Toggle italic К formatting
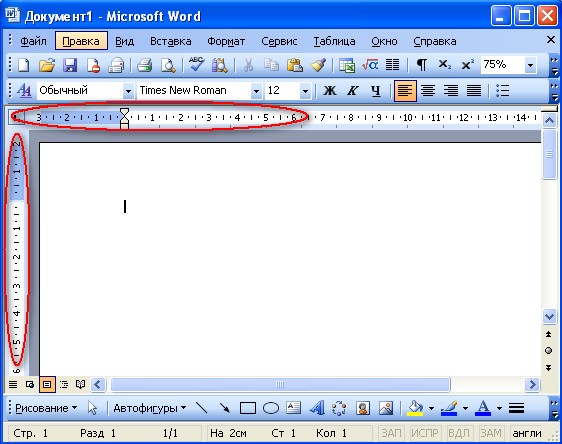 coord(353,91)
